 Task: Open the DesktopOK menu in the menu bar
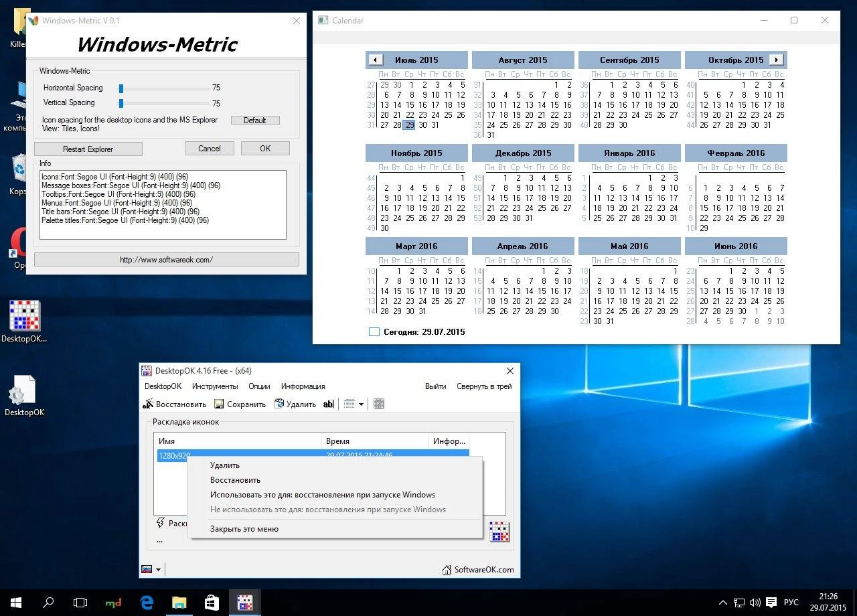point(163,386)
